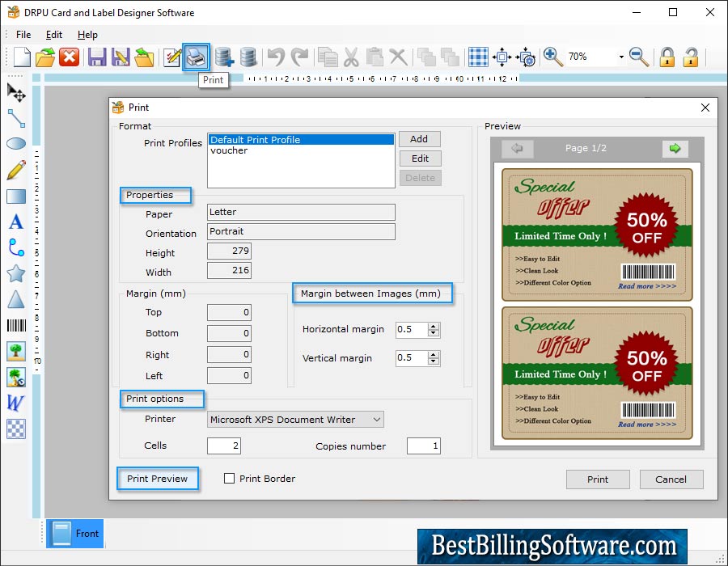This screenshot has width=728, height=566.
Task: Click the Print toolbar icon
Action: [x=196, y=57]
